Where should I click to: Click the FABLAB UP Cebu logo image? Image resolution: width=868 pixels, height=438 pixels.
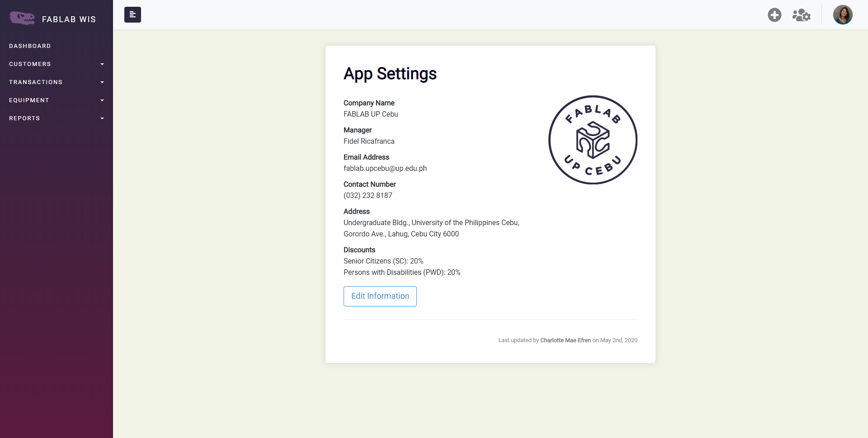593,140
